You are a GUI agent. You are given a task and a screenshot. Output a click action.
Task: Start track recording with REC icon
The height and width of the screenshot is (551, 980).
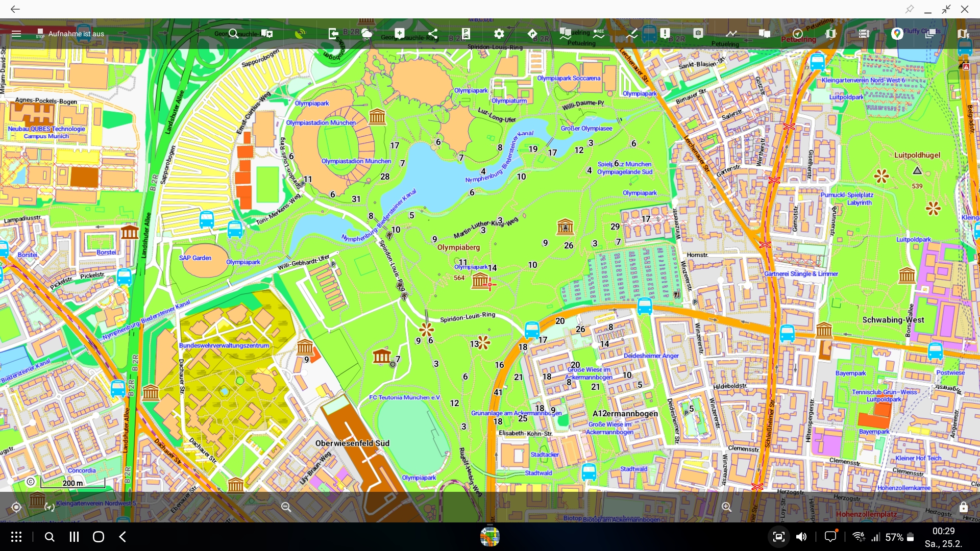click(x=599, y=34)
